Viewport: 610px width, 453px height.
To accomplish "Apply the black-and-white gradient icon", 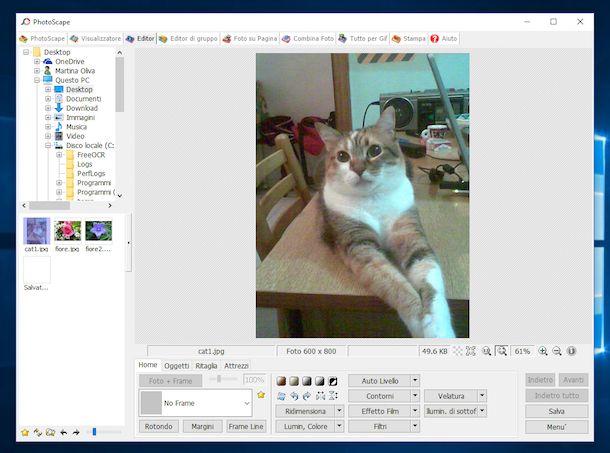I will 319,381.
